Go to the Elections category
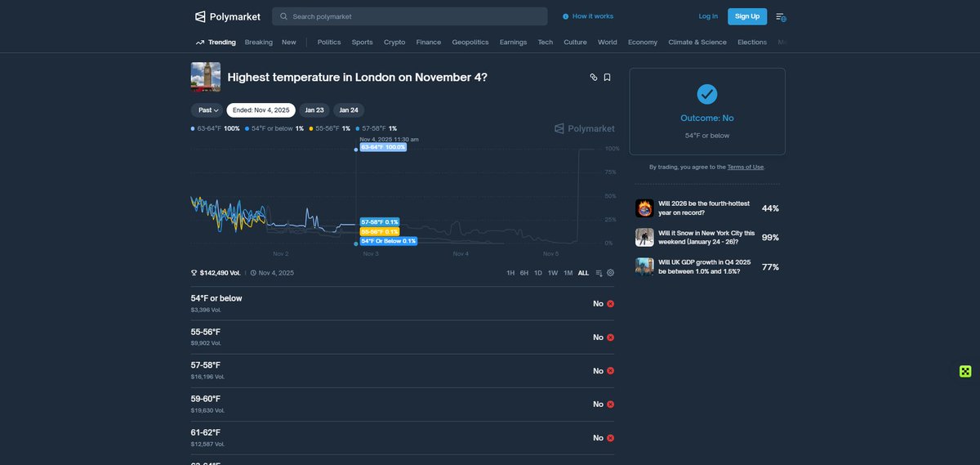 tap(752, 42)
